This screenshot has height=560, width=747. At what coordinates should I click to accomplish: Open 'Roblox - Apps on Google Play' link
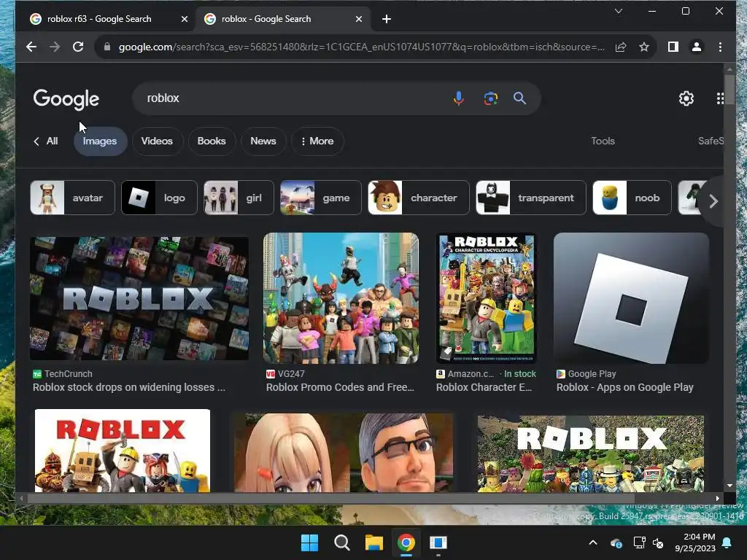coord(625,387)
